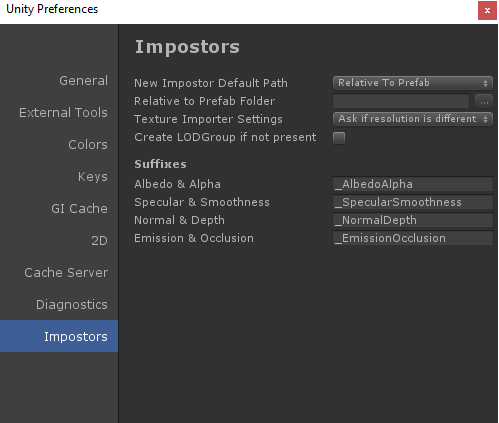Close the Unity Preferences window

pos(487,11)
